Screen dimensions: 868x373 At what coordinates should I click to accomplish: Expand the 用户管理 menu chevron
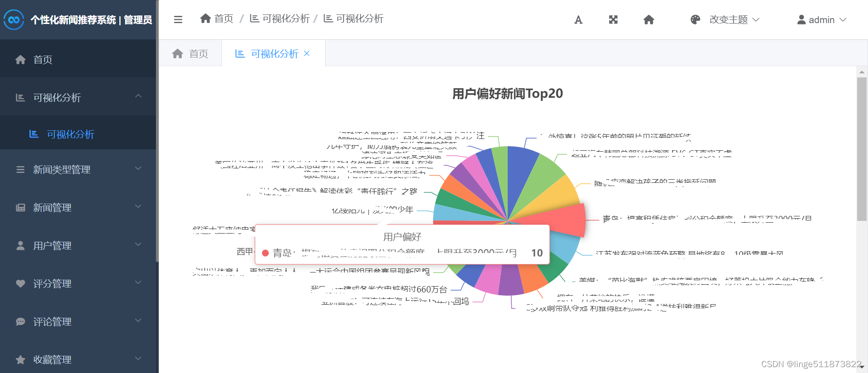(x=139, y=244)
